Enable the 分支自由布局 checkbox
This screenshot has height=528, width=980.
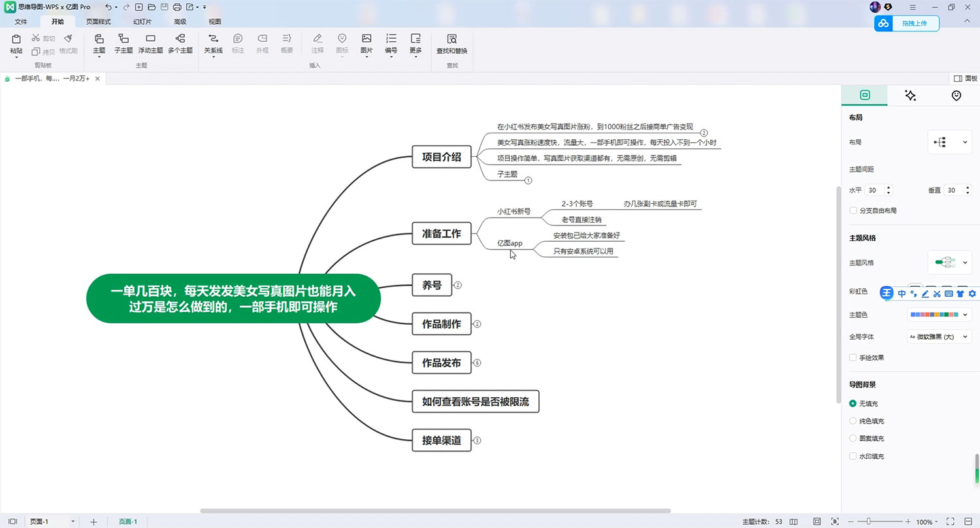853,211
